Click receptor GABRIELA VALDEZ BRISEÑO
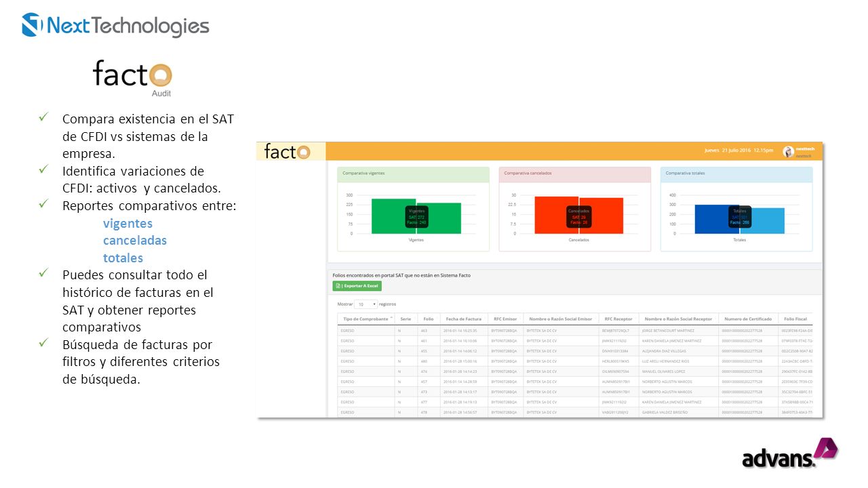Image resolution: width=868 pixels, height=488 pixels. coord(666,411)
